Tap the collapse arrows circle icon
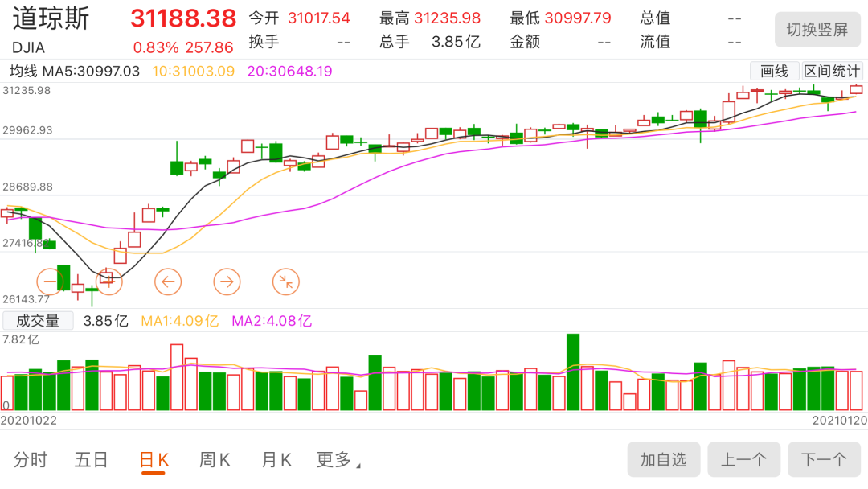This screenshot has width=868, height=489. pos(285,281)
